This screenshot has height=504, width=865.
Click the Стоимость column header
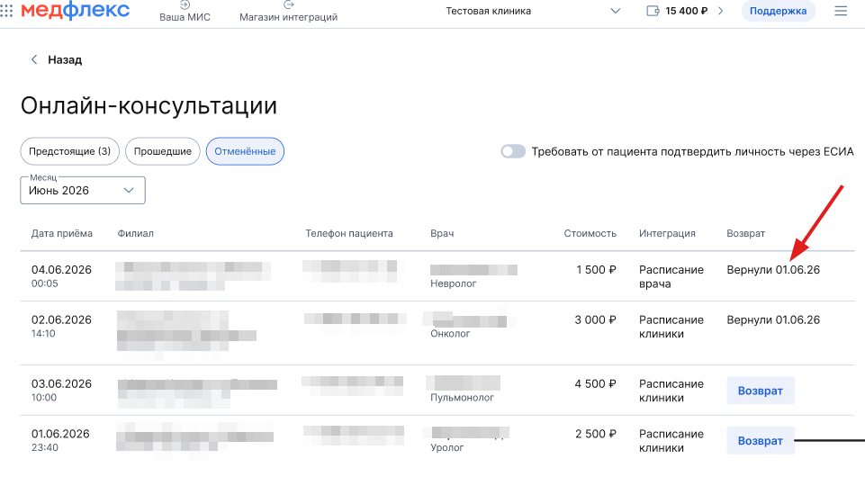[x=590, y=233]
